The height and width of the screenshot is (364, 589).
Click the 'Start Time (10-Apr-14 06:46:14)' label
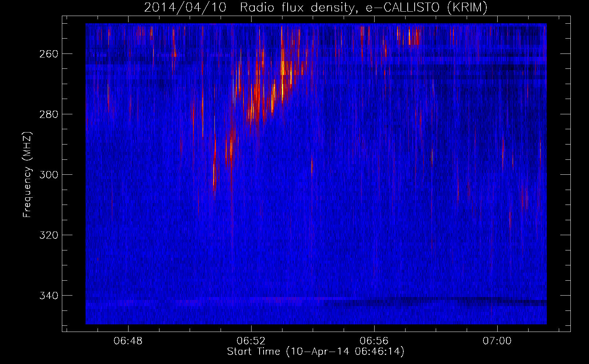pos(316,352)
